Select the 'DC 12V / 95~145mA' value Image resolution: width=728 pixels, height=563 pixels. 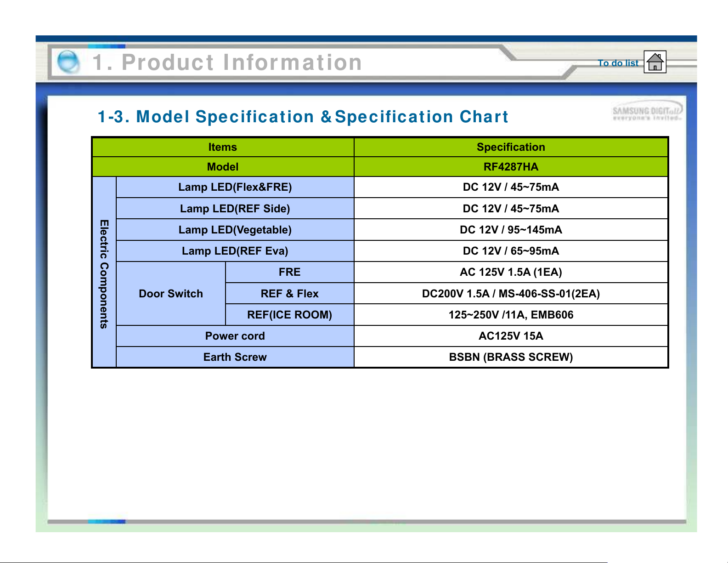click(511, 230)
